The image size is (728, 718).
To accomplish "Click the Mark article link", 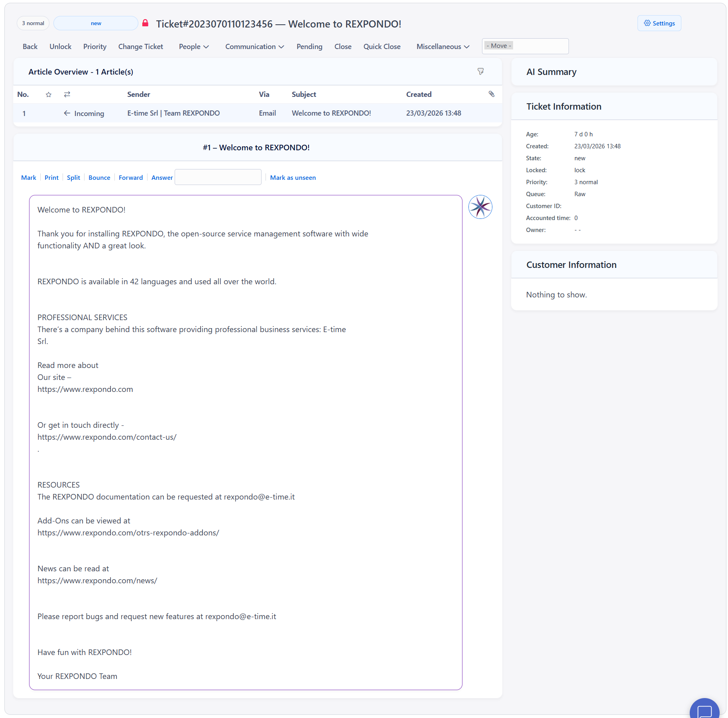I will click(x=29, y=178).
